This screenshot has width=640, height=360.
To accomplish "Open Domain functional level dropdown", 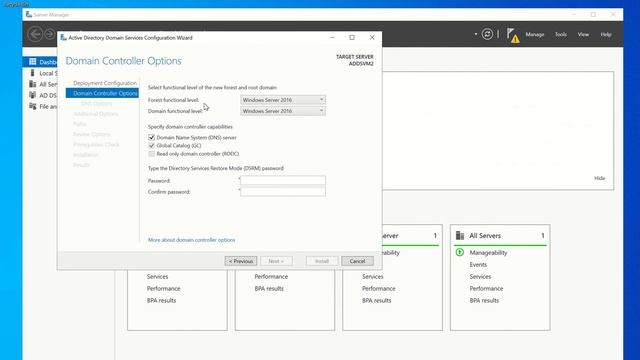I will [x=283, y=111].
